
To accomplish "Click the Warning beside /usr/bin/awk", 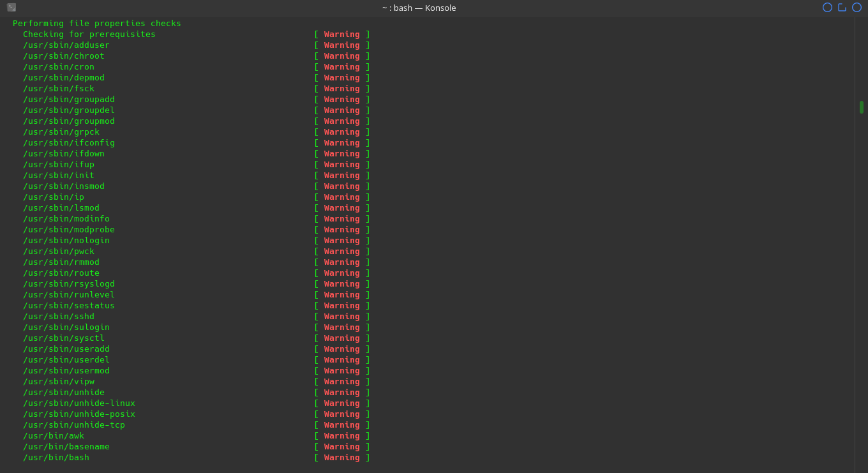I will (x=341, y=436).
